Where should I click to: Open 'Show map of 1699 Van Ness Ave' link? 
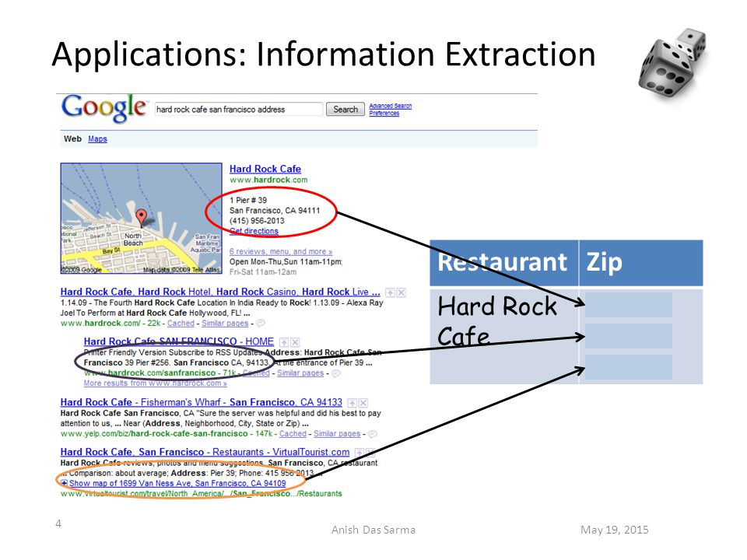177,483
